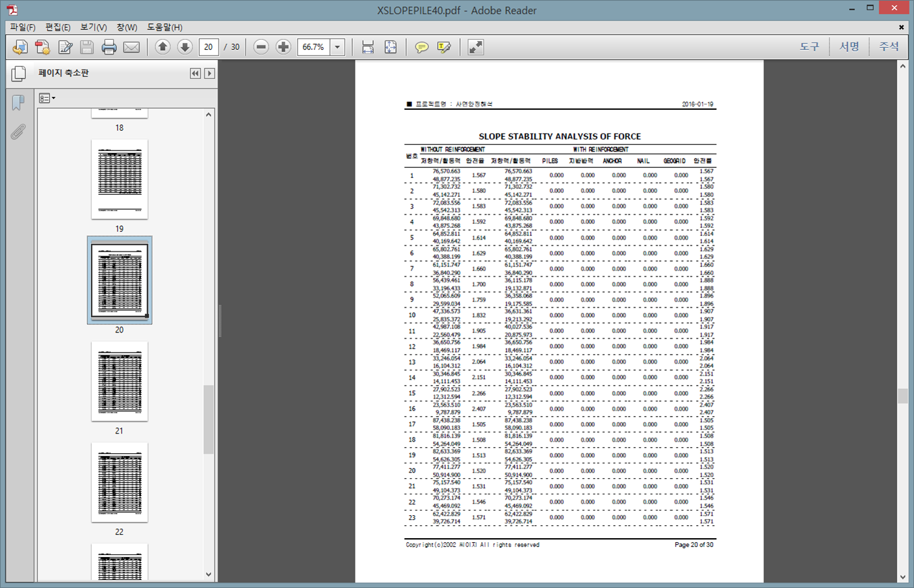Go to next page with down arrow
This screenshot has width=914, height=588.
pyautogui.click(x=185, y=47)
